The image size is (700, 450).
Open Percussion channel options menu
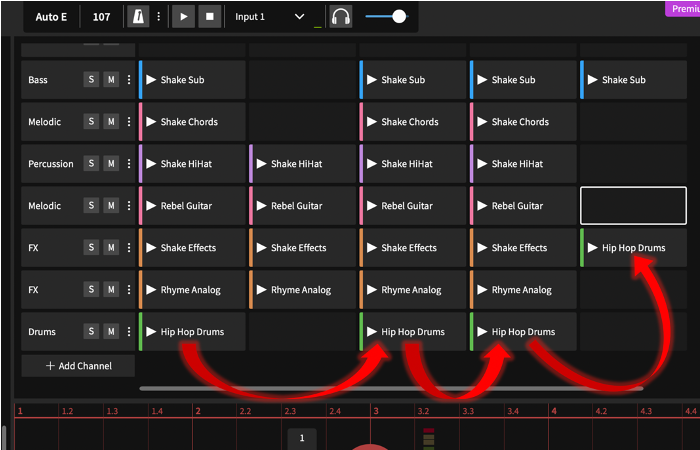129,164
